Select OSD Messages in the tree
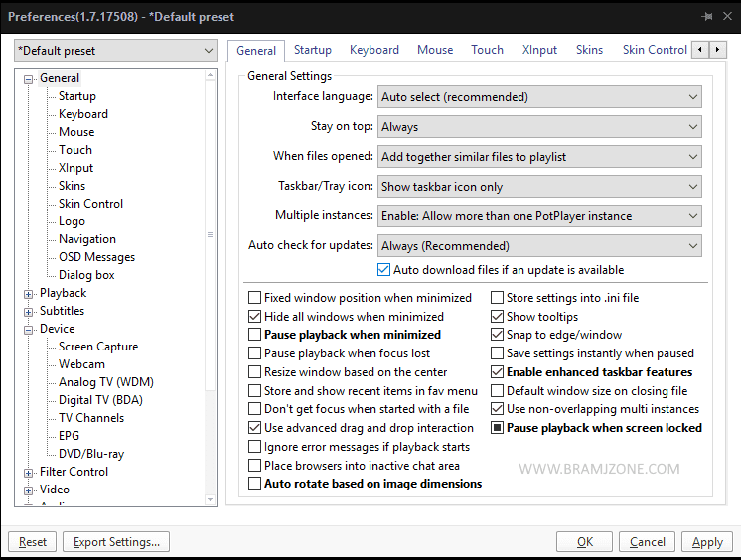The height and width of the screenshot is (560, 741). tap(96, 257)
